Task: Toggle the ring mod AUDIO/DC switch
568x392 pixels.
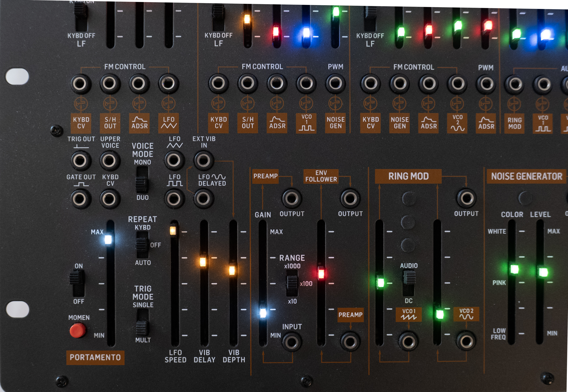Action: (x=409, y=283)
